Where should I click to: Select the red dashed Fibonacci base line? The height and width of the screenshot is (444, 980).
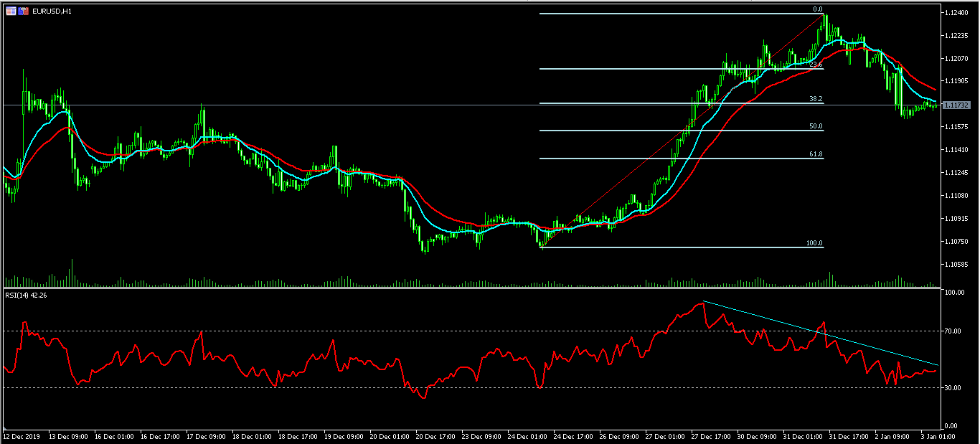pyautogui.click(x=682, y=131)
